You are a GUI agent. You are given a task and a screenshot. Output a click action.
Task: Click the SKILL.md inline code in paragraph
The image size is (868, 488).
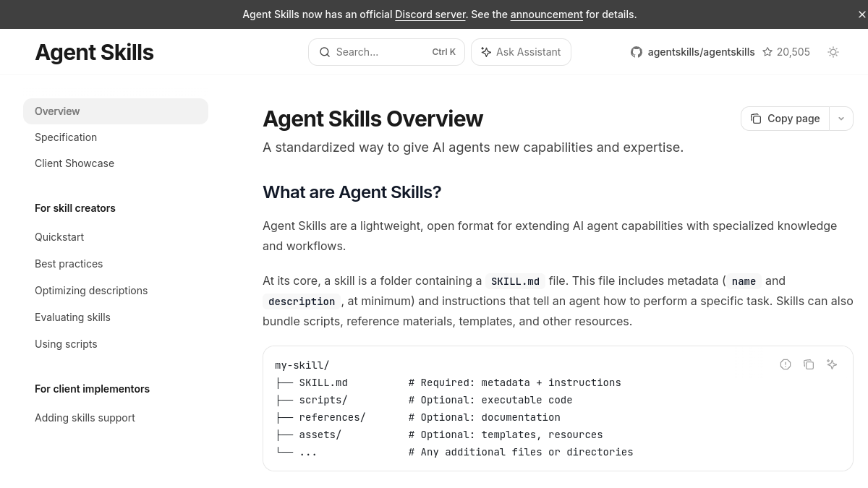(515, 281)
